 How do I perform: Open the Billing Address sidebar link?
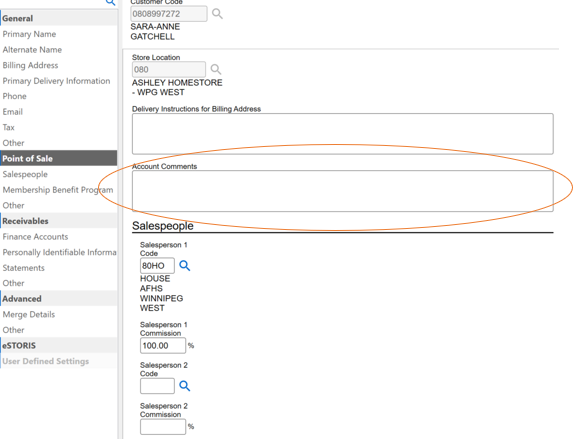(x=30, y=65)
